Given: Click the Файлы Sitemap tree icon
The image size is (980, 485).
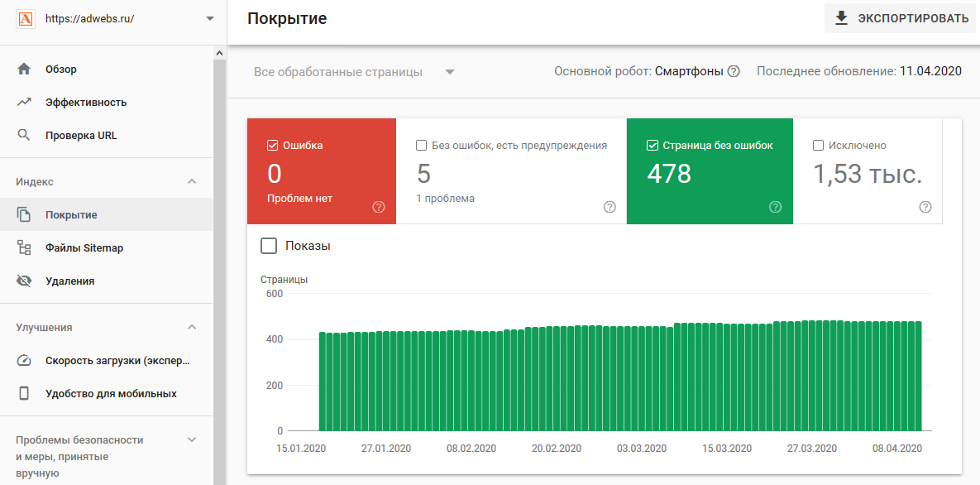Looking at the screenshot, I should click(24, 248).
